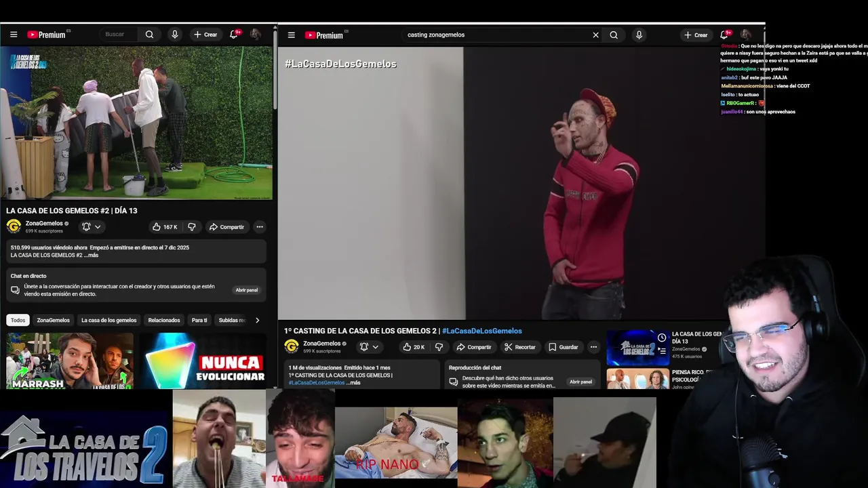
Task: Select the 'Todos' chip
Action: click(18, 320)
